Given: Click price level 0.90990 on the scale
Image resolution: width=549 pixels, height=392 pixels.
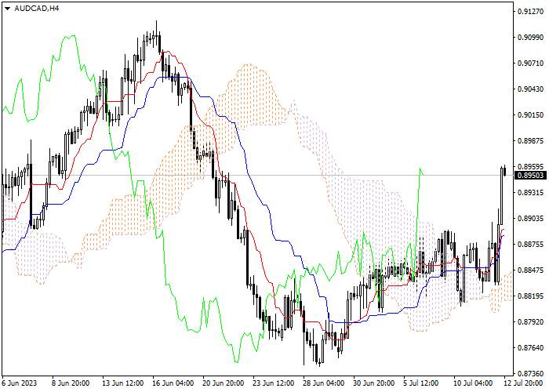Looking at the screenshot, I should click(532, 37).
